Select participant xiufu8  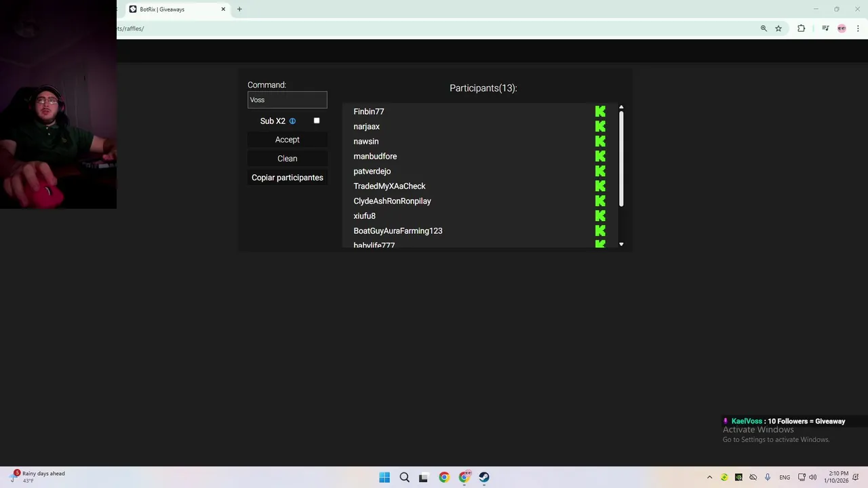tap(364, 216)
